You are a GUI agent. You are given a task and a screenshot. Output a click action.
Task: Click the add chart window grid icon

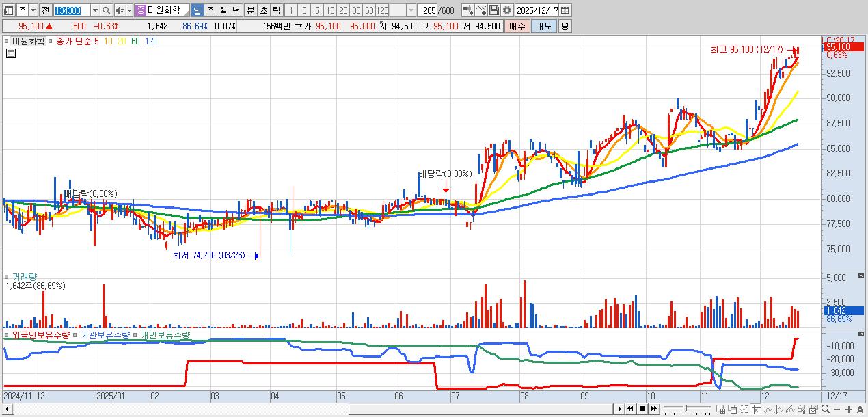(720, 409)
